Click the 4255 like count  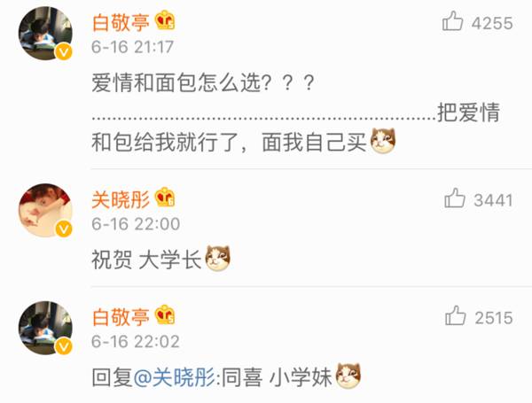492,23
